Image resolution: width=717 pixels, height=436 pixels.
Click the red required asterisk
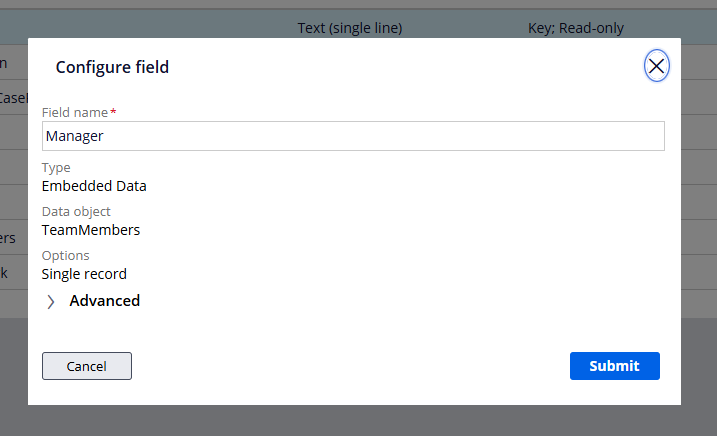pyautogui.click(x=113, y=112)
